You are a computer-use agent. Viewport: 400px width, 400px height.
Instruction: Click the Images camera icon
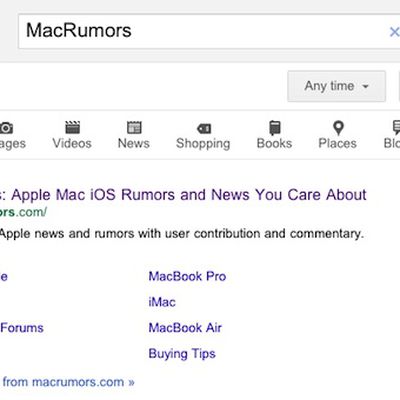(x=6, y=128)
